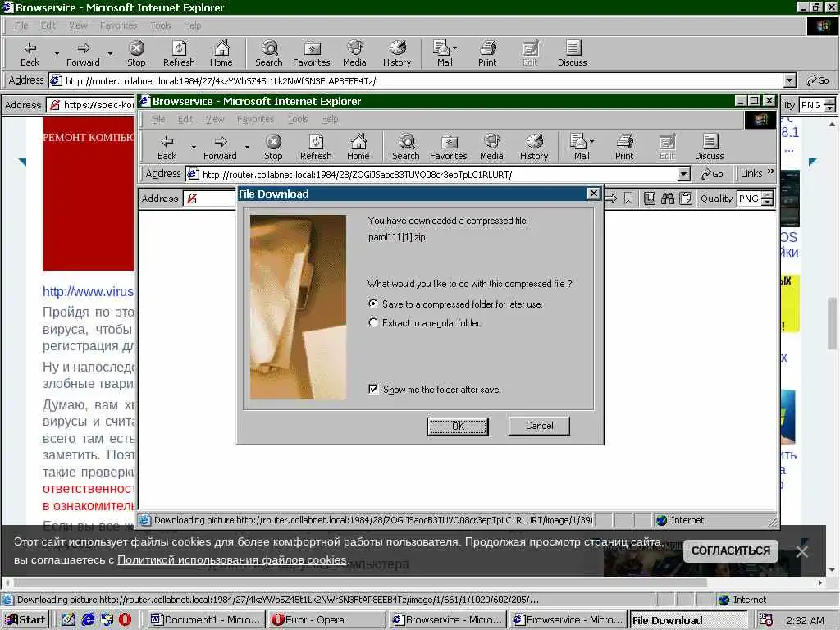The image size is (840, 630).
Task: Dismiss cookie banner with X icon
Action: coord(802,551)
